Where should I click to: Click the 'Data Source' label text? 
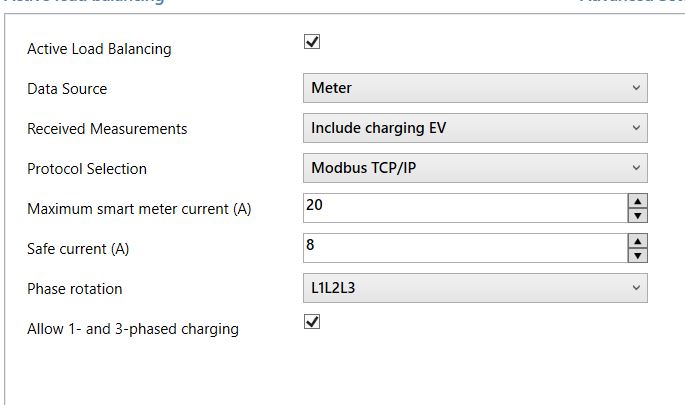click(x=67, y=89)
